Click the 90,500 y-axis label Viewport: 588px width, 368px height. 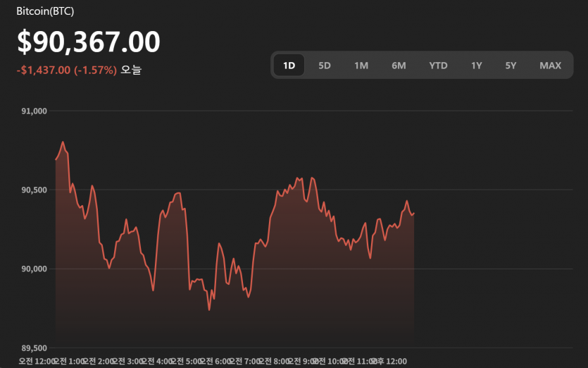[35, 190]
